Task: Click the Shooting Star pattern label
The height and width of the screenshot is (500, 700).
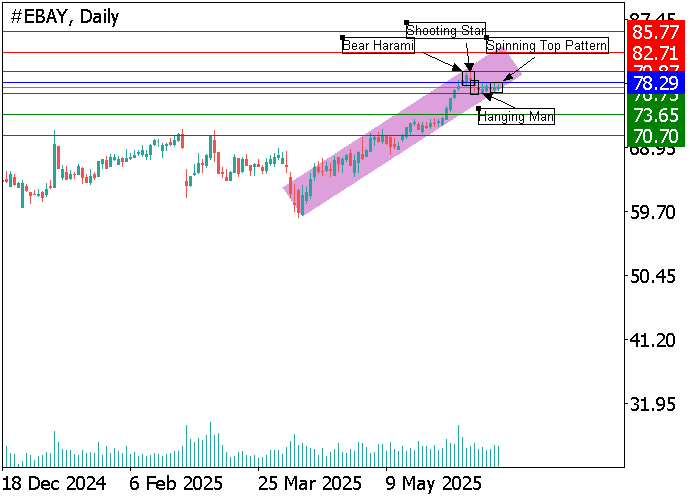Action: (446, 30)
